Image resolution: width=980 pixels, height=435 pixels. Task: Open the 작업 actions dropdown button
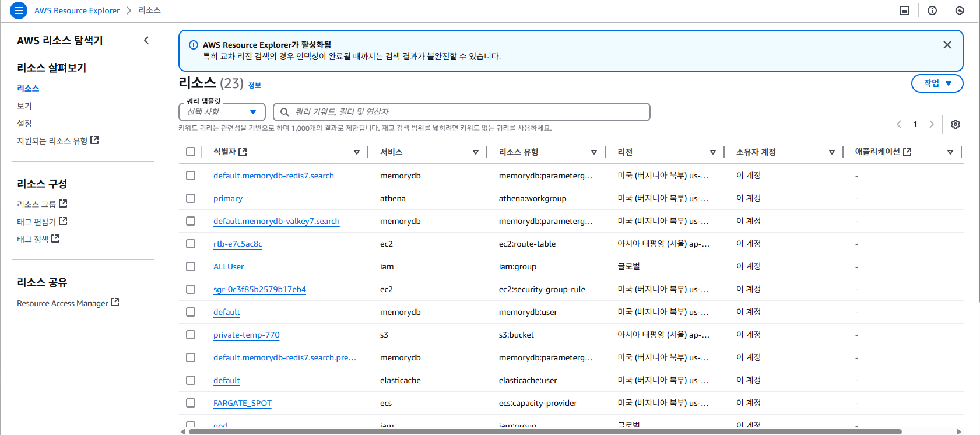(x=937, y=83)
